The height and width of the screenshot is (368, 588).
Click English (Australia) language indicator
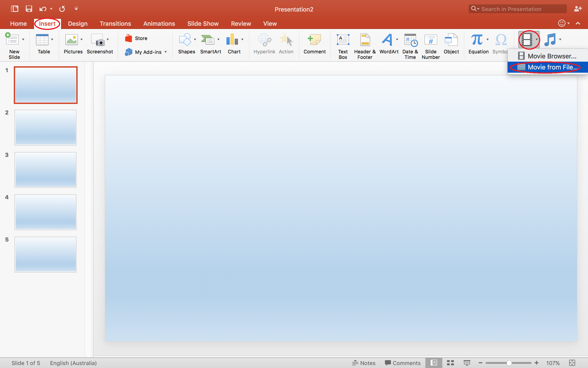coord(73,363)
